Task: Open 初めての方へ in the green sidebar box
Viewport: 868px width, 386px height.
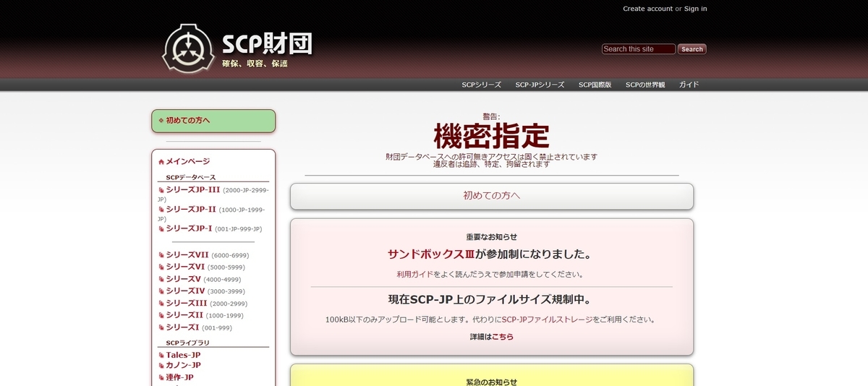Action: point(188,121)
